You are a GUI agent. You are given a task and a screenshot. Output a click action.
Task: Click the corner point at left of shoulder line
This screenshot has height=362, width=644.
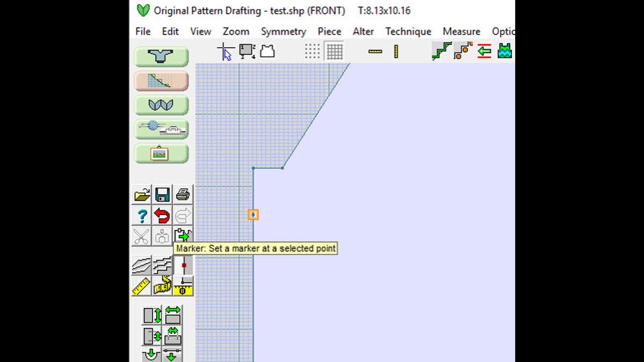(x=253, y=168)
